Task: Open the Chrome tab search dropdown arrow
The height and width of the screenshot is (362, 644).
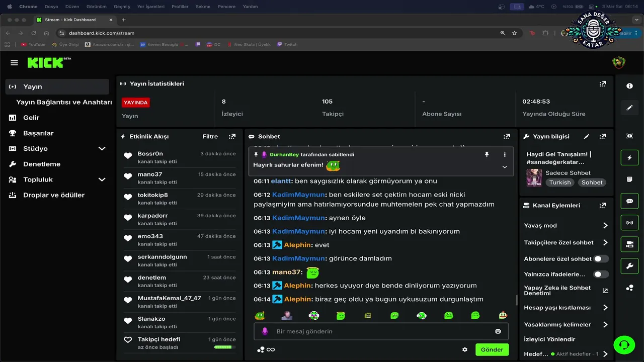Action: (636, 20)
